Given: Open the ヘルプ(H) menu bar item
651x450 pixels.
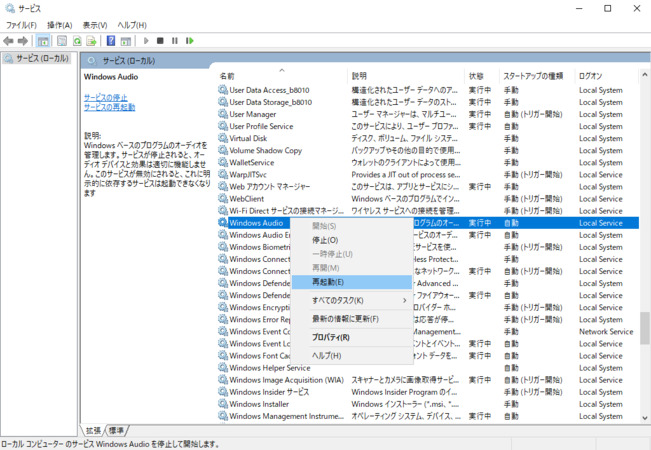Looking at the screenshot, I should tap(132, 25).
